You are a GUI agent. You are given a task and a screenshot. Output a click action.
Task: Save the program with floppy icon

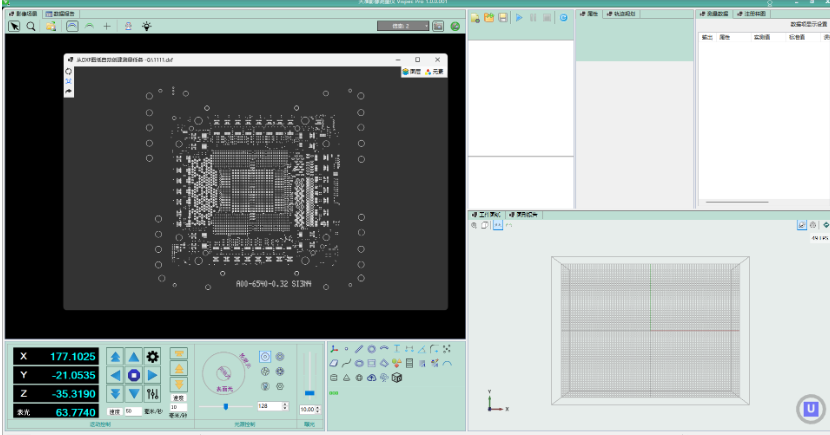(x=503, y=18)
